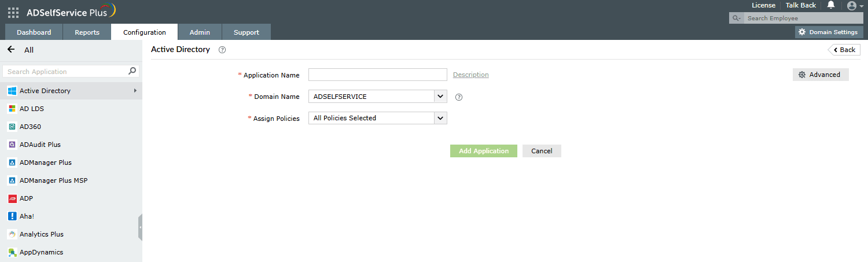Click the Description link

pos(470,75)
